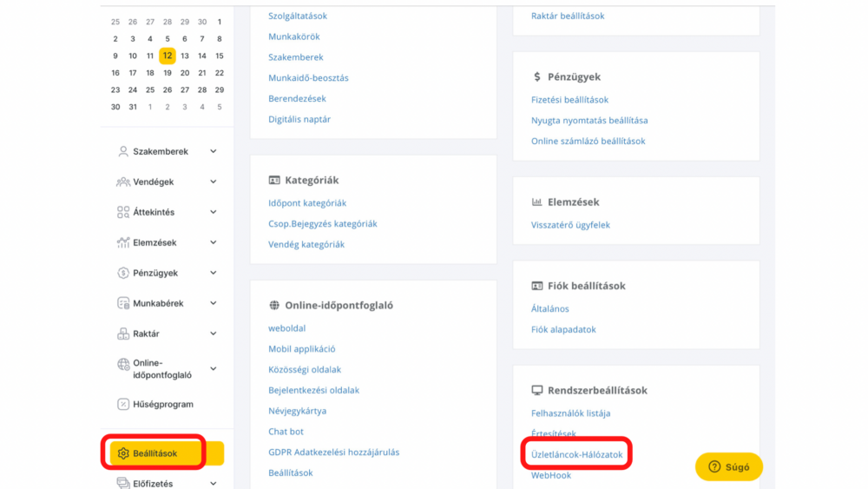Click the Vendégek group icon
This screenshot has width=868, height=489.
tap(123, 182)
